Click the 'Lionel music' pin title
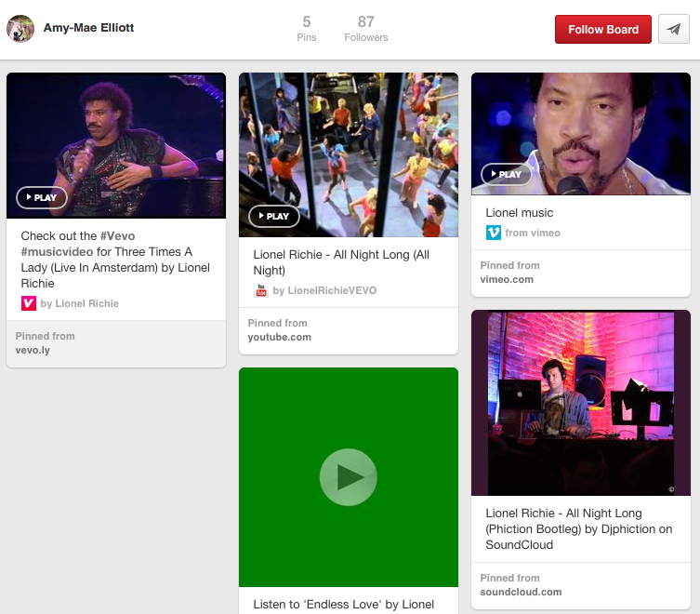Screen dimensions: 700x614 coord(520,213)
